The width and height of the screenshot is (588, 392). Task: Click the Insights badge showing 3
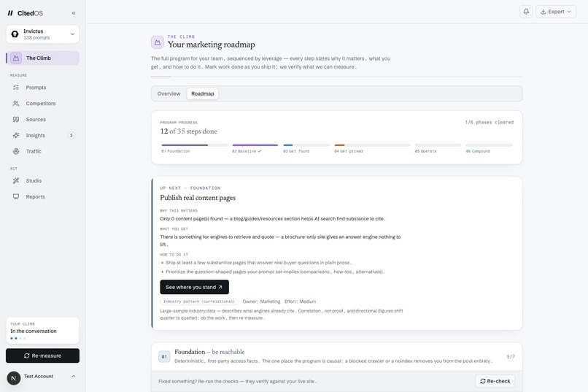click(x=71, y=136)
